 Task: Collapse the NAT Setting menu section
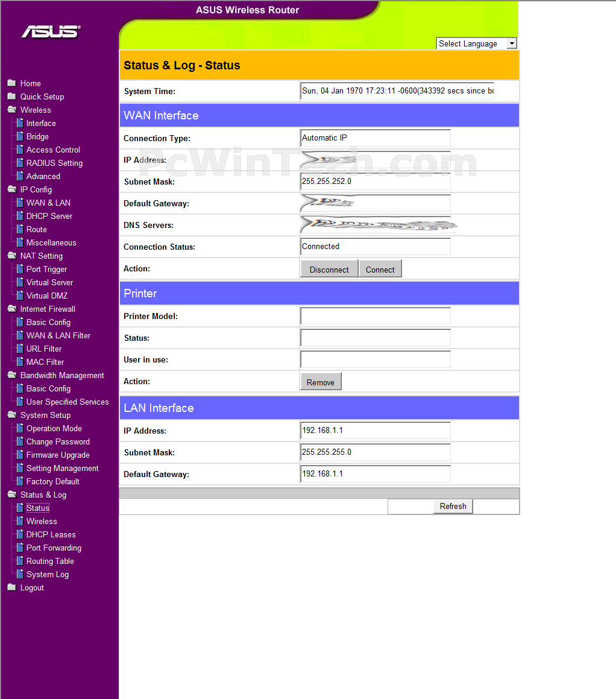(x=42, y=256)
